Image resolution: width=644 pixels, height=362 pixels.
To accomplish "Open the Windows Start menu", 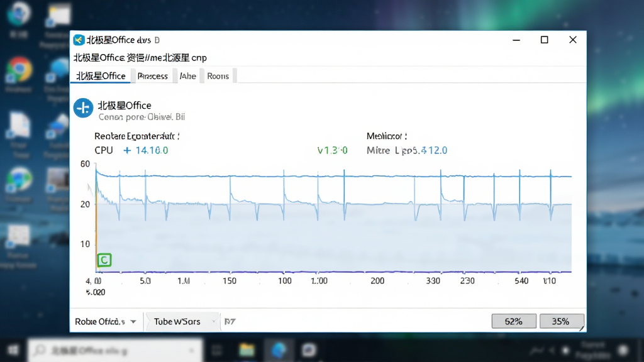I will pos(13,350).
